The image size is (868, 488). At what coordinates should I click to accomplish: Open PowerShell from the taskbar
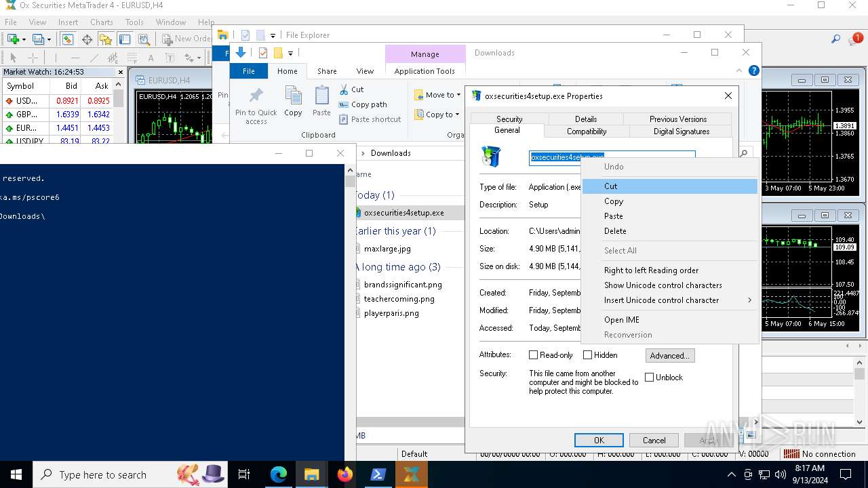coord(378,474)
